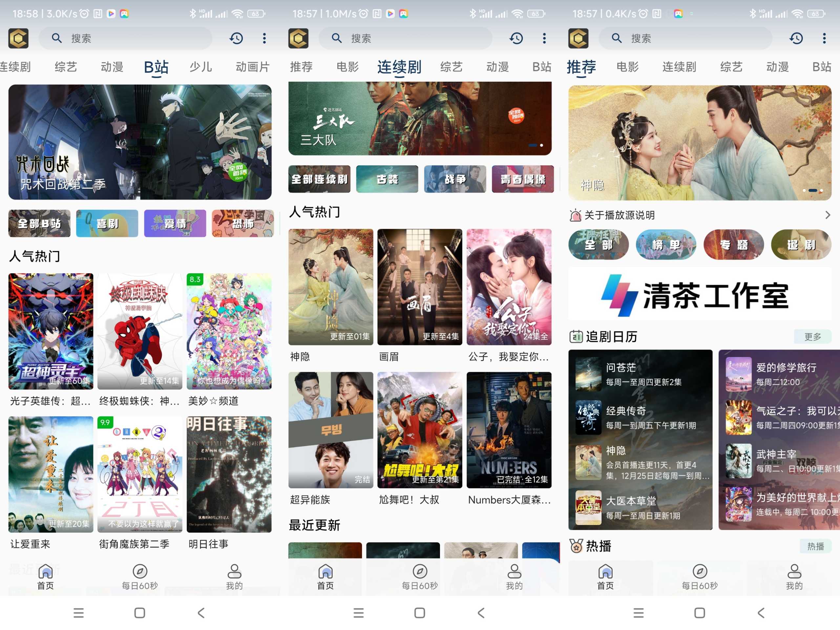This screenshot has height=630, width=840.
Task: Tap search field in right screen
Action: [685, 38]
